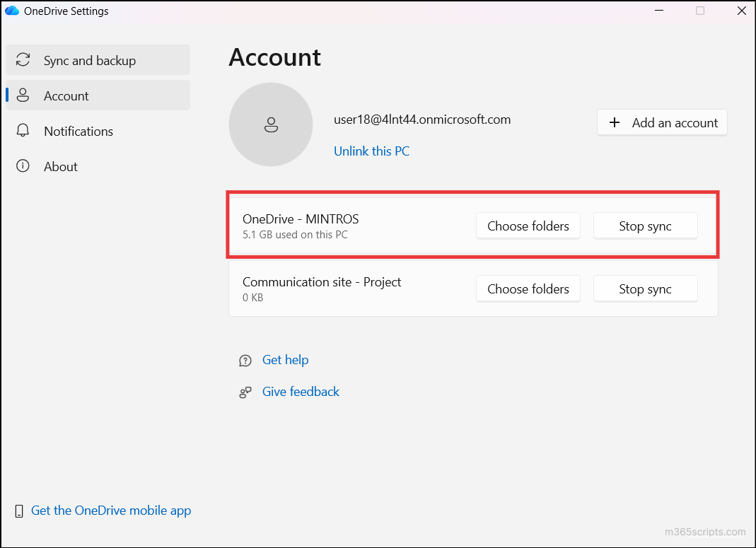
Task: Stop sync for Communication site - Project
Action: tap(645, 288)
